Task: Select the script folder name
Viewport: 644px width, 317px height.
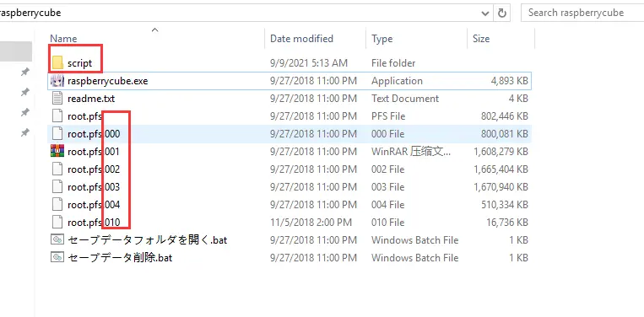Action: 79,63
